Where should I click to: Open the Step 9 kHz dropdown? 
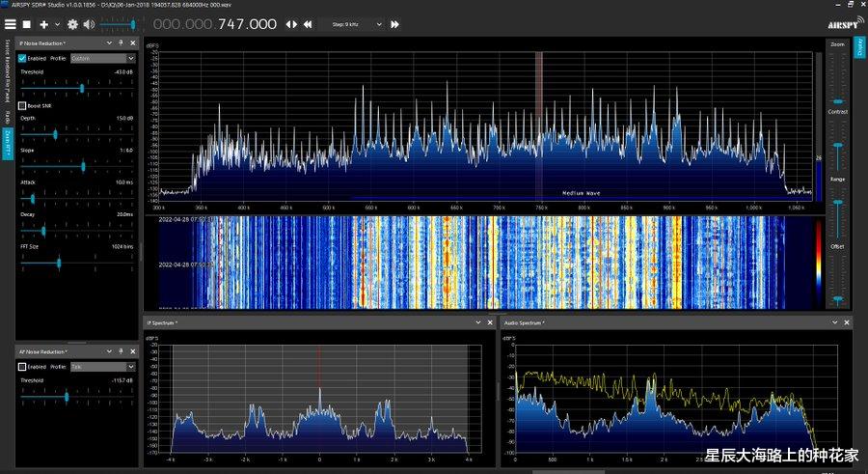(354, 24)
